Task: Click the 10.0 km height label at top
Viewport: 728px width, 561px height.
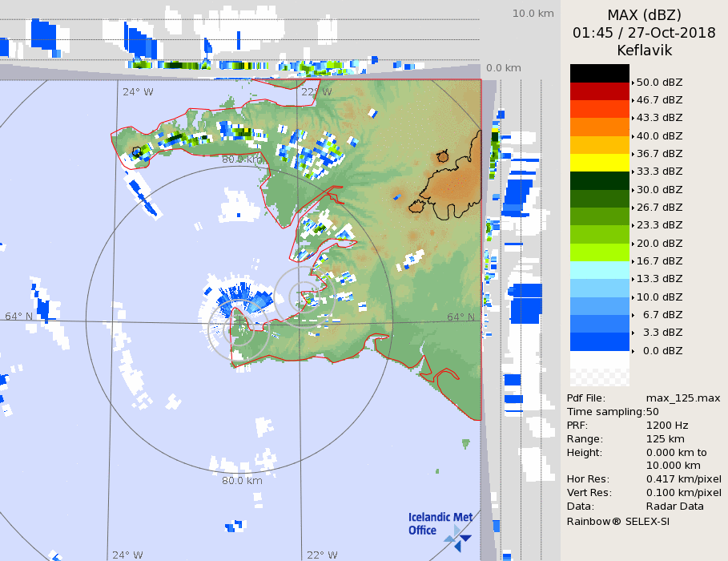Action: click(x=533, y=14)
